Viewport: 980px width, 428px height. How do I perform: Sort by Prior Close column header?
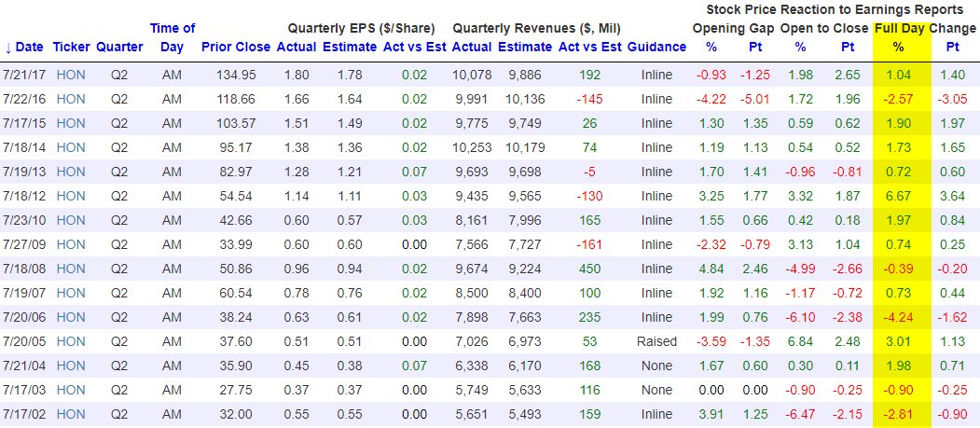pyautogui.click(x=236, y=47)
